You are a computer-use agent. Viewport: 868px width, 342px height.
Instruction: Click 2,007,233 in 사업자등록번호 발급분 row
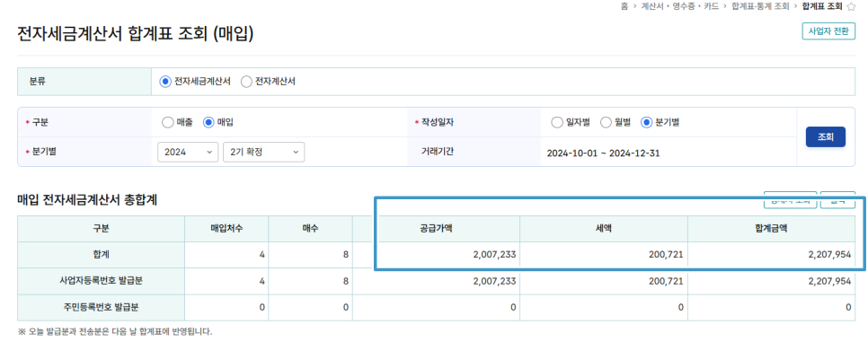[x=495, y=281]
